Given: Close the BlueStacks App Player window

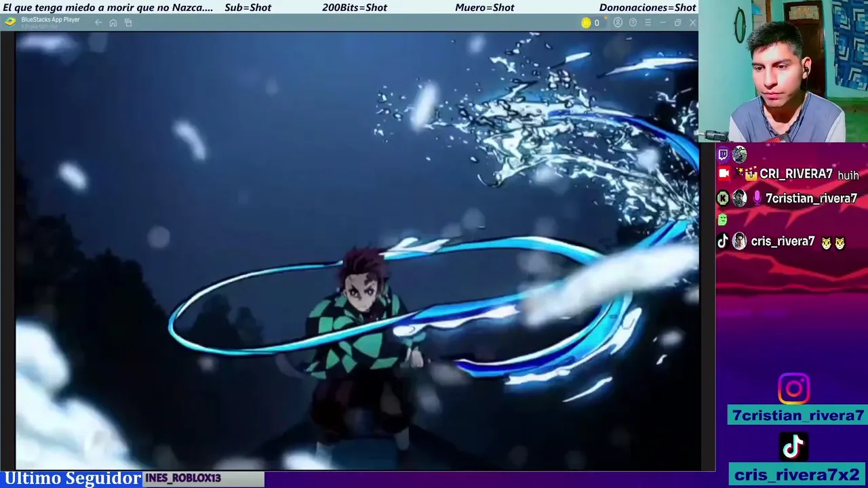Looking at the screenshot, I should pos(692,22).
